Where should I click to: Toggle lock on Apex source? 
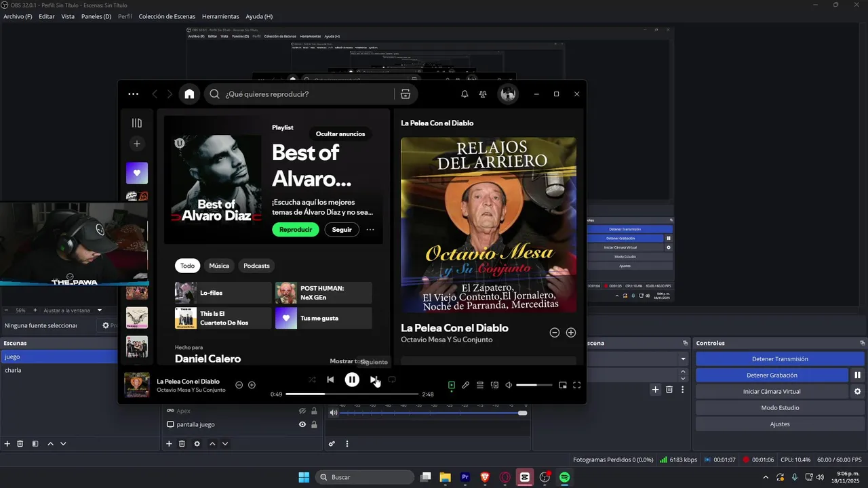coord(314,411)
